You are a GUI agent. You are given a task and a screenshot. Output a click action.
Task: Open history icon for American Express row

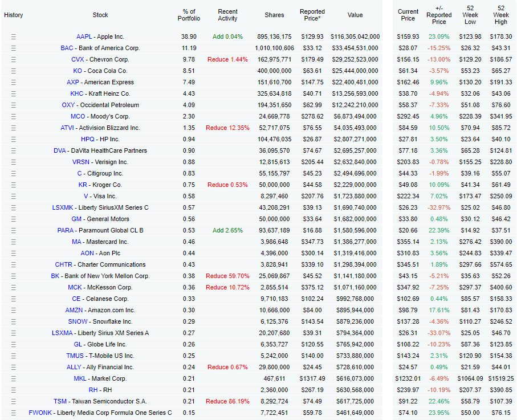tap(14, 83)
